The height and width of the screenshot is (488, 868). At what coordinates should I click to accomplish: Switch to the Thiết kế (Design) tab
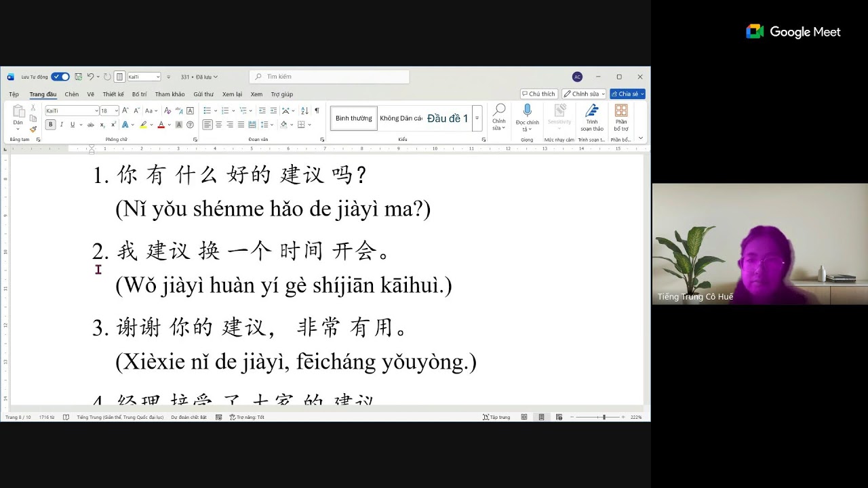(113, 94)
